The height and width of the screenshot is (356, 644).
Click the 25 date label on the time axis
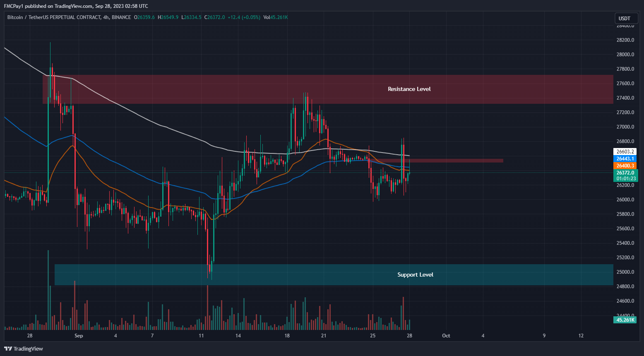click(x=373, y=336)
